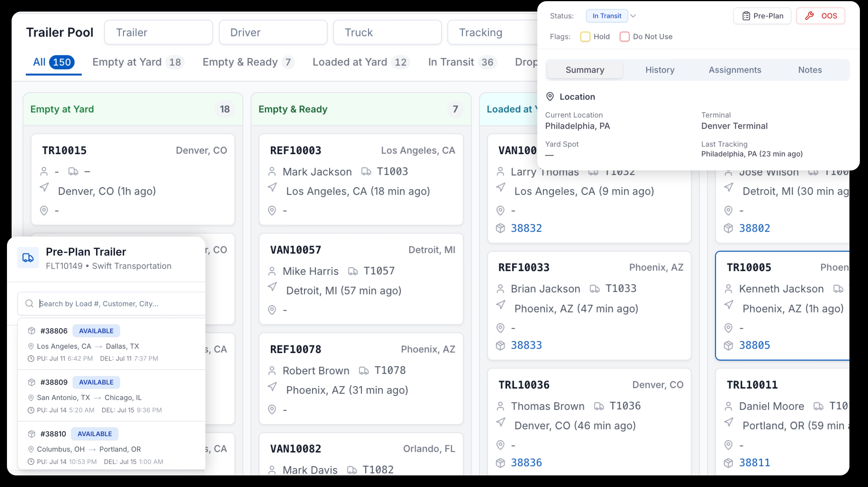Open load link 38836
868x487 pixels.
pyautogui.click(x=526, y=462)
